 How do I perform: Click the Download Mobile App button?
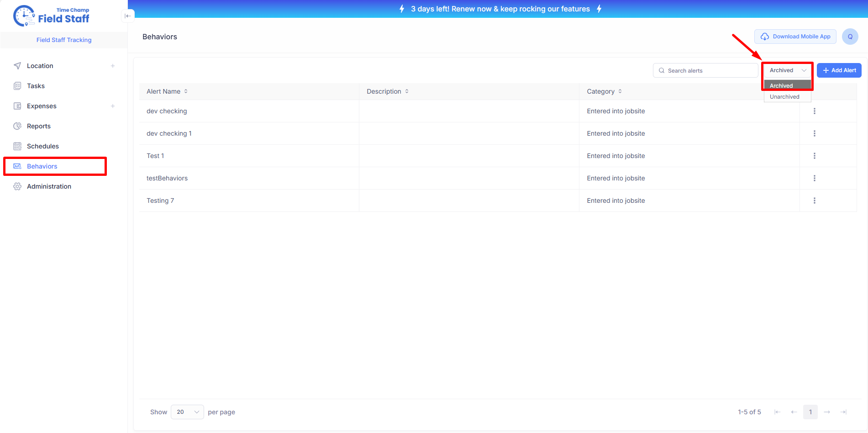(795, 37)
